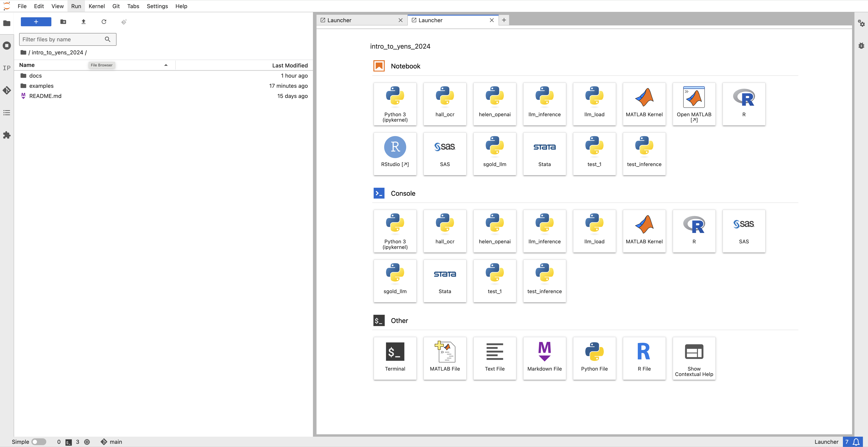Open the Extension Manager puzzle icon

point(7,135)
